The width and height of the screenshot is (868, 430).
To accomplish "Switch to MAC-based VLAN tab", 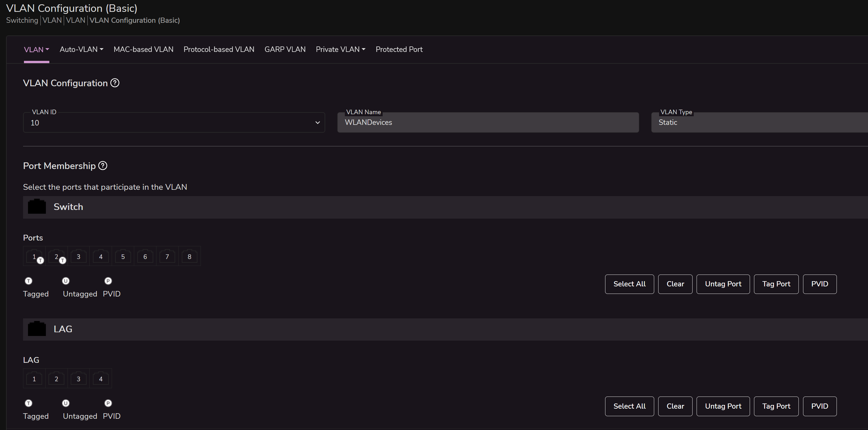I will [x=143, y=50].
